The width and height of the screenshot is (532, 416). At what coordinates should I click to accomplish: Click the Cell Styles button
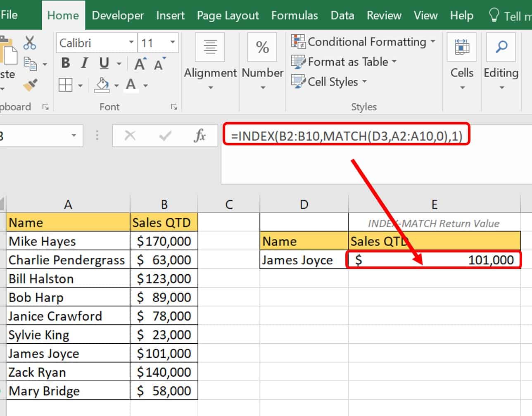[x=329, y=82]
